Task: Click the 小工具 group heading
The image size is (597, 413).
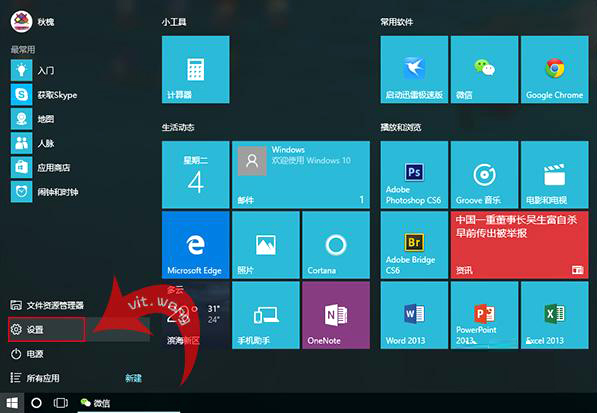Action: pos(174,22)
